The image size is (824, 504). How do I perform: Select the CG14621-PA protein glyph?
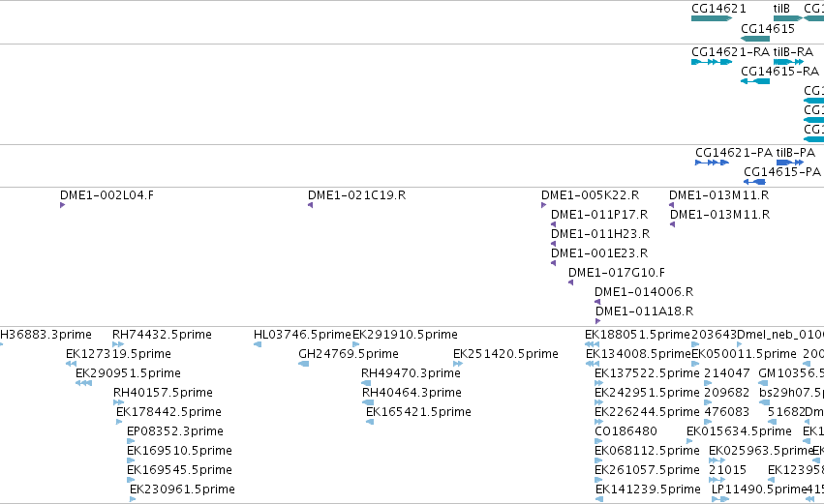[712, 163]
